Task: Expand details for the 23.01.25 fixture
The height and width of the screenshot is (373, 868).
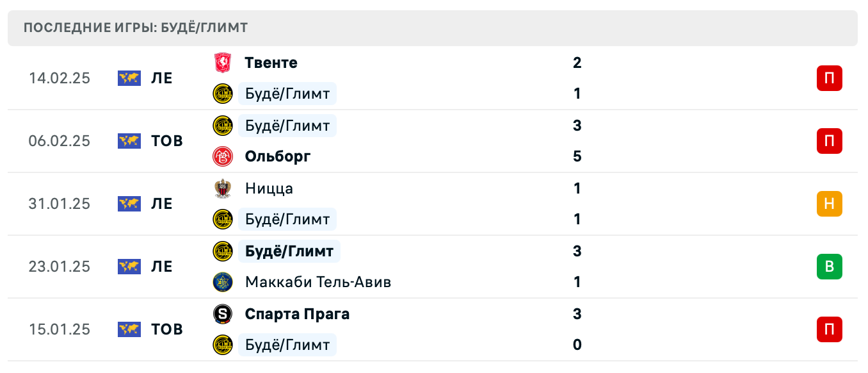Action: click(x=434, y=267)
